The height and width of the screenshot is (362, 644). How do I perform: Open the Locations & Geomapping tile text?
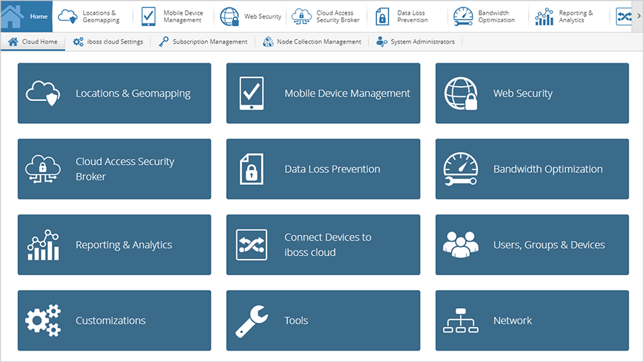133,94
